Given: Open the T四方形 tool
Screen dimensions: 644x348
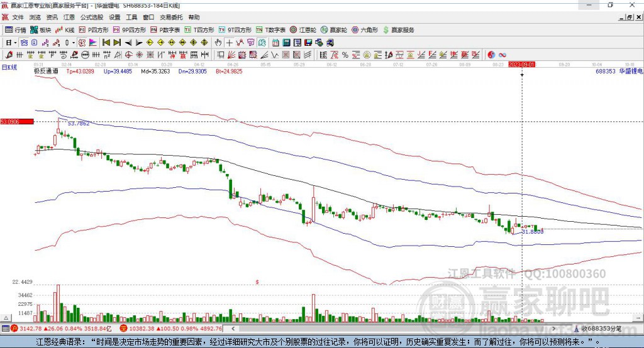Looking at the screenshot, I should (x=199, y=30).
